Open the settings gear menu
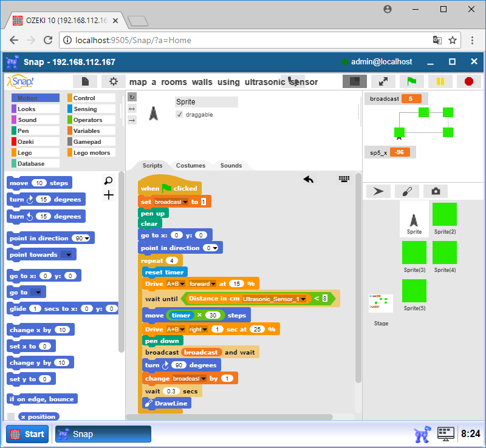The height and width of the screenshot is (448, 486). coord(114,81)
